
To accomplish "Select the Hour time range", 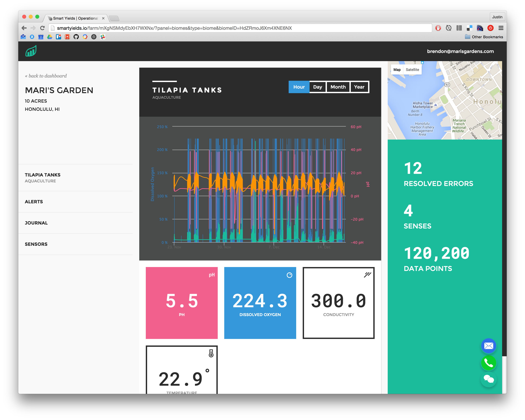I will 299,87.
